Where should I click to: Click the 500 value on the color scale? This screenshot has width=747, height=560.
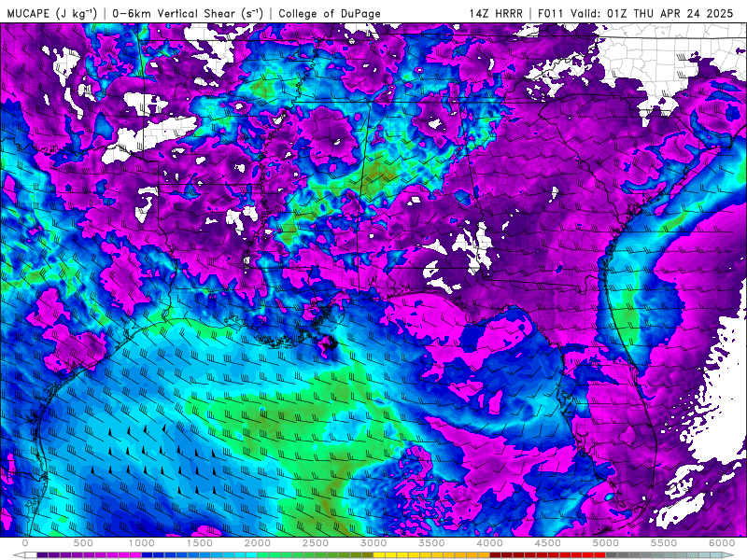(83, 543)
